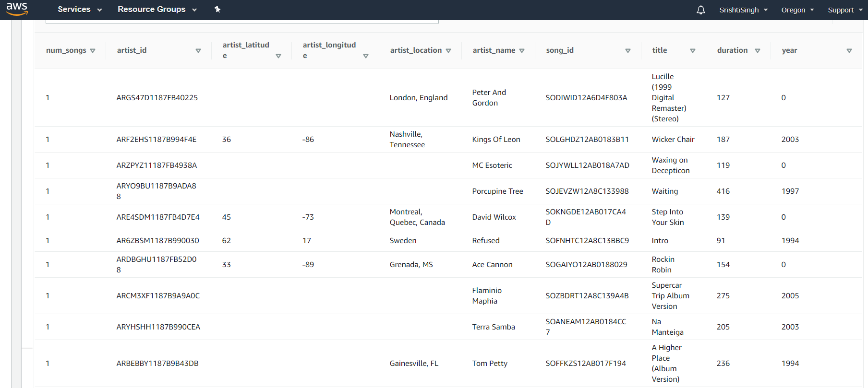868x388 pixels.
Task: Select song ID SOJEVZW12A8C133988
Action: tap(587, 191)
